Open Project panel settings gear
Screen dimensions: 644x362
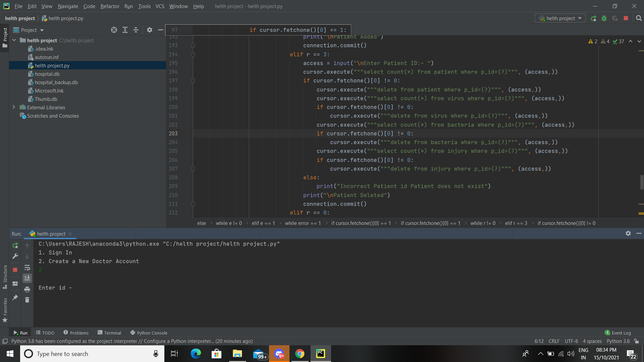click(x=150, y=30)
